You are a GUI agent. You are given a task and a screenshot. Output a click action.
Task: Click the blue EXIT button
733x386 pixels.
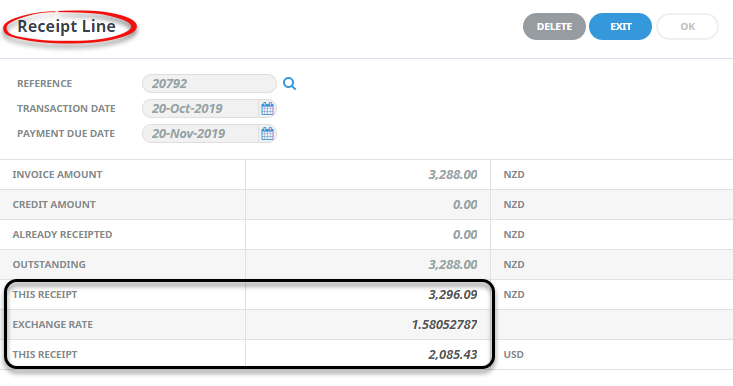[620, 27]
